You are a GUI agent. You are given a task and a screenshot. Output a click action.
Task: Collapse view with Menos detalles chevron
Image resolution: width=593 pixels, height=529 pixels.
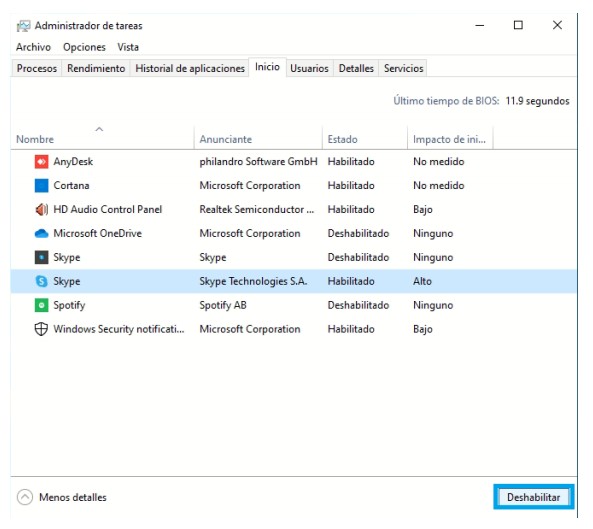click(25, 497)
